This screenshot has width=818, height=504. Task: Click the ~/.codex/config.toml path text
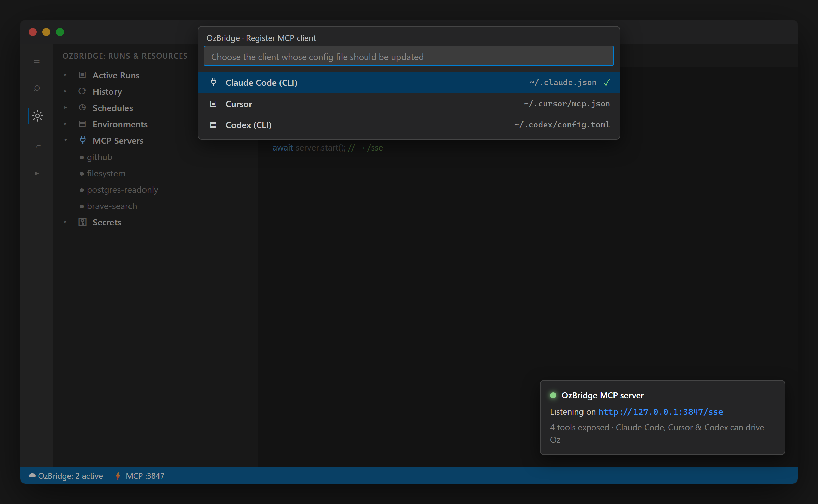[x=562, y=125]
